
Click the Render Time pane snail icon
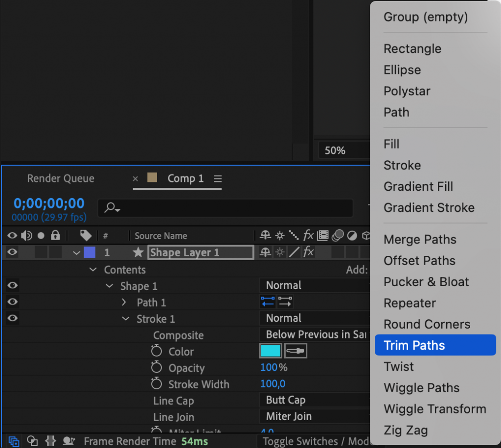[68, 441]
